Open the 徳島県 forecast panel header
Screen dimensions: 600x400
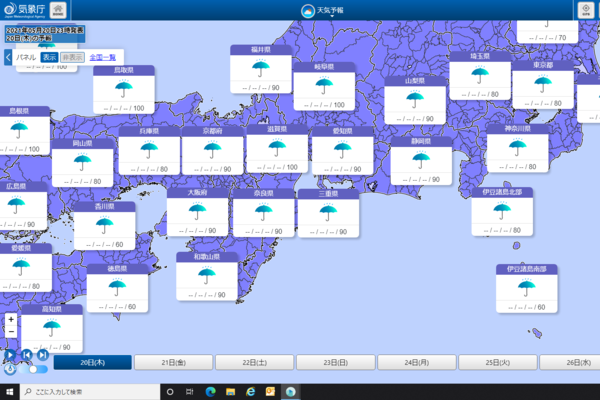(117, 269)
